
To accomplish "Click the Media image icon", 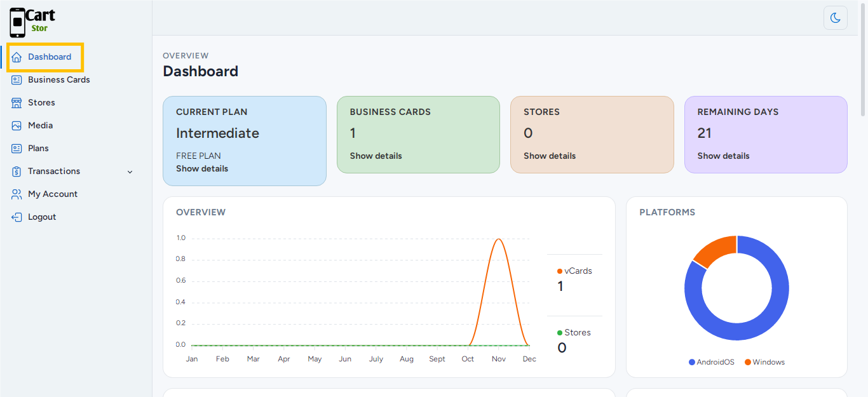I will 17,126.
